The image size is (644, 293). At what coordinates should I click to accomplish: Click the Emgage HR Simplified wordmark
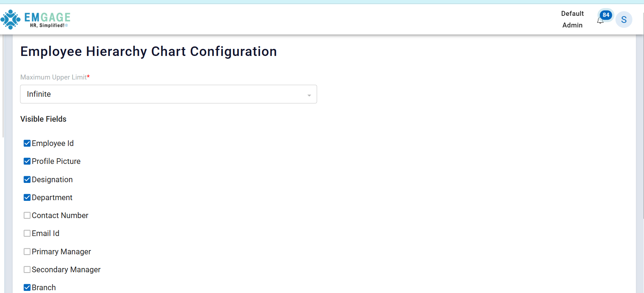pos(47,20)
